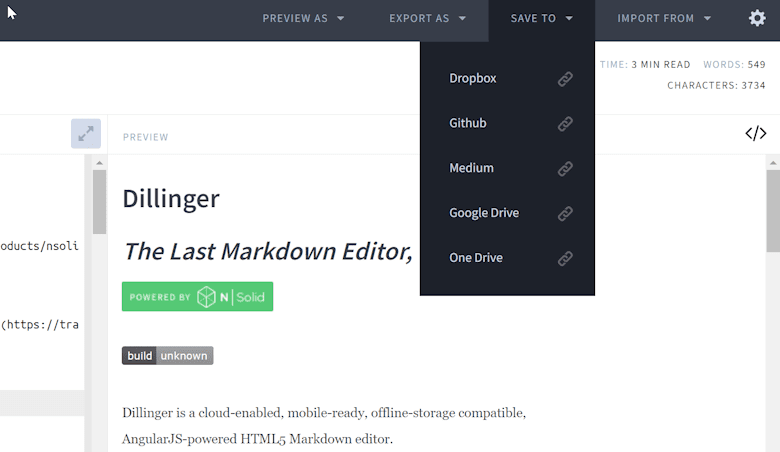Choose Dropbox in the Save To menu
This screenshot has height=452, width=780.
point(473,79)
